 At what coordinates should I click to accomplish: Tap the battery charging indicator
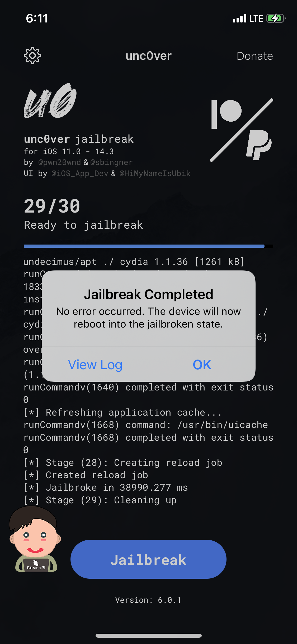click(276, 19)
